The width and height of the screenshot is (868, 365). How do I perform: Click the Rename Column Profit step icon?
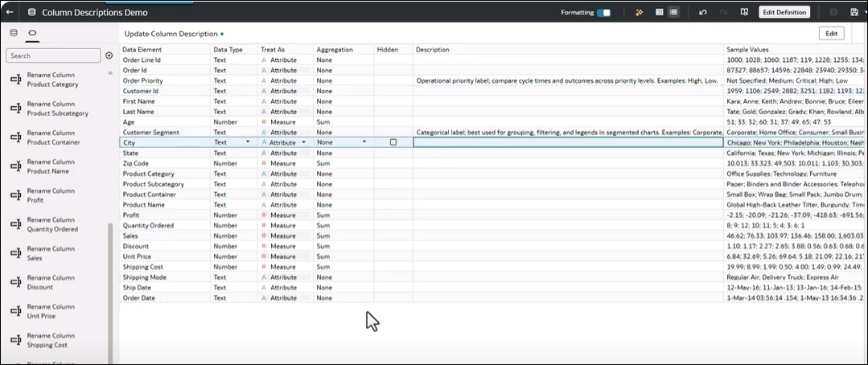click(x=16, y=195)
